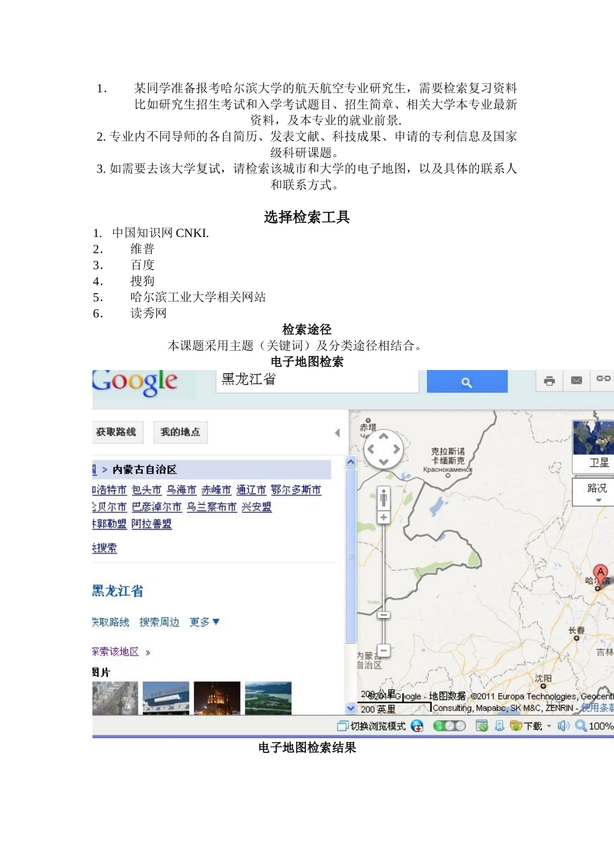Click the panel scrollbar down arrow
The height and width of the screenshot is (868, 614).
[351, 708]
